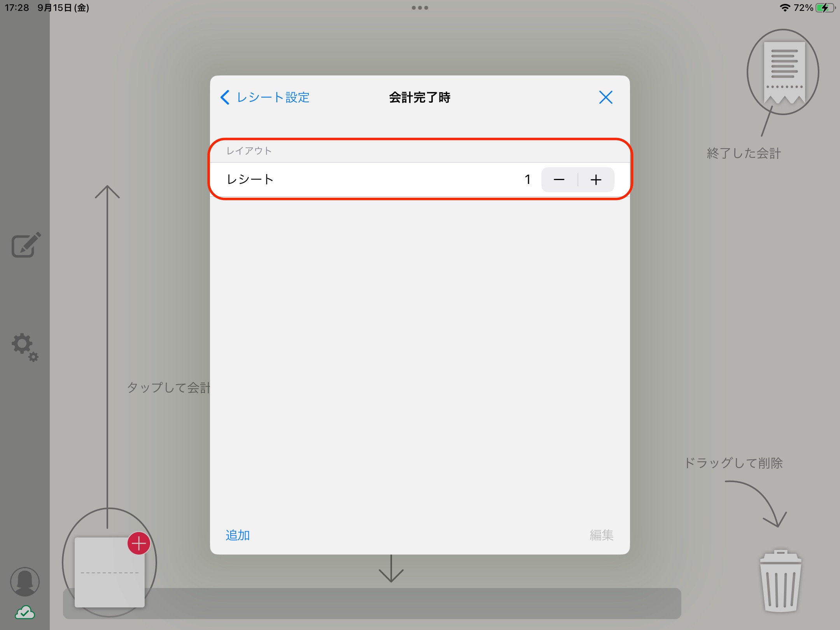Tap the battery indicator in status bar

pyautogui.click(x=825, y=8)
